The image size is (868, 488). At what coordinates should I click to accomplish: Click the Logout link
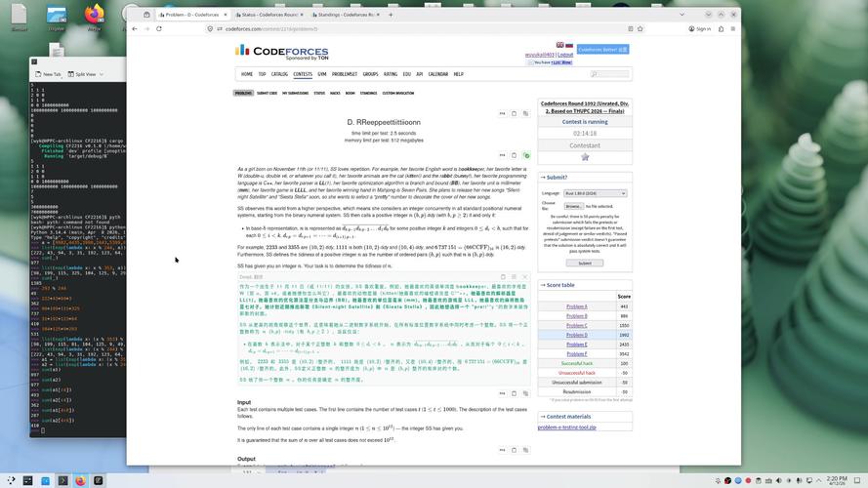tap(565, 55)
